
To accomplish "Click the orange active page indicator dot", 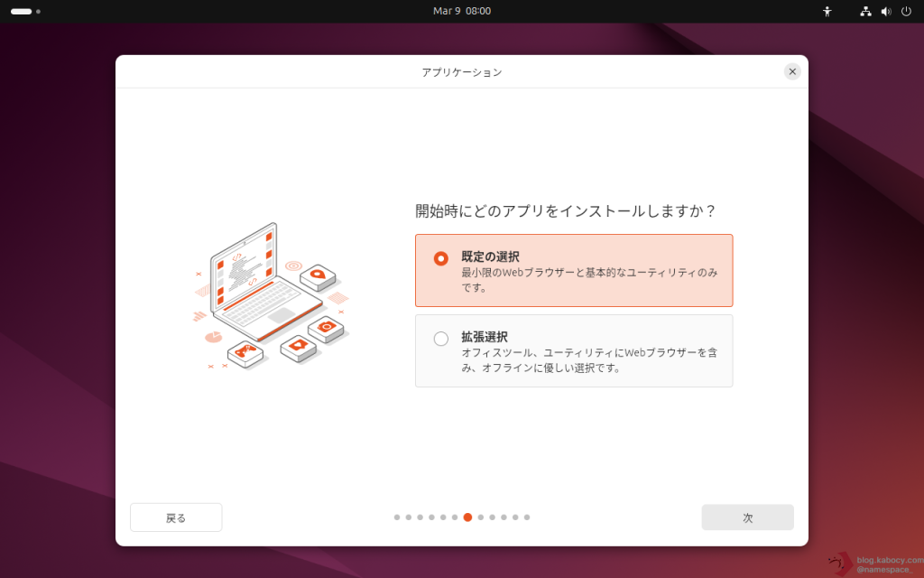I will click(467, 517).
